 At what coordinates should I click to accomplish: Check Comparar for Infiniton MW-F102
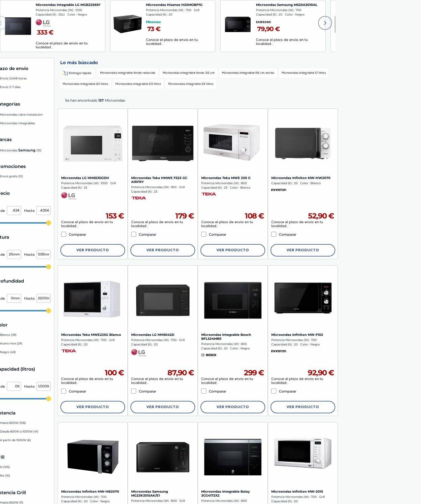pyautogui.click(x=274, y=391)
